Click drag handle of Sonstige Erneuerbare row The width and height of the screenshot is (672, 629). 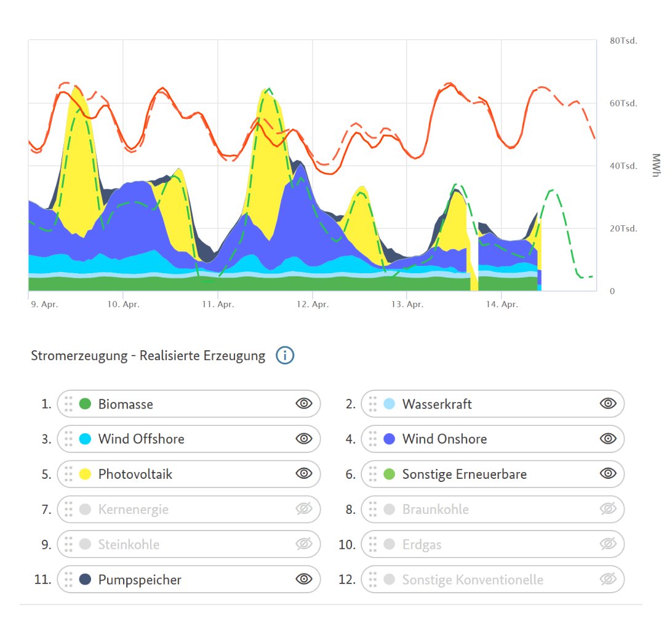click(x=373, y=475)
